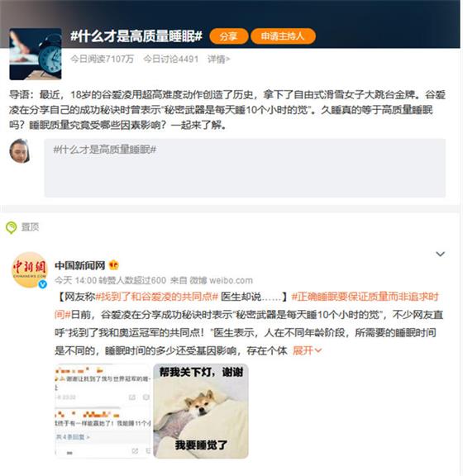Screen dimensions: 463x476
Task: Click the alarm clock topic cover image
Action: click(x=36, y=54)
